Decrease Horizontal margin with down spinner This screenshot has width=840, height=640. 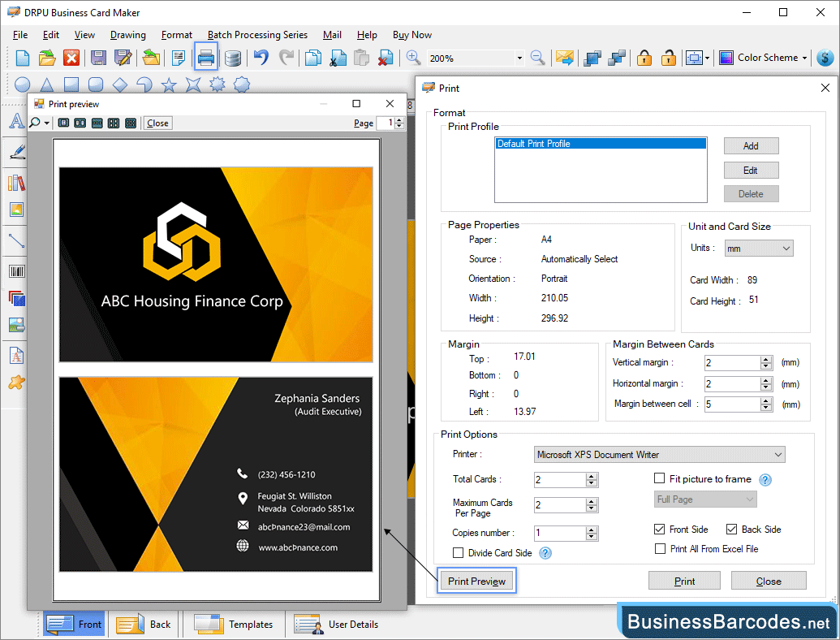(766, 387)
